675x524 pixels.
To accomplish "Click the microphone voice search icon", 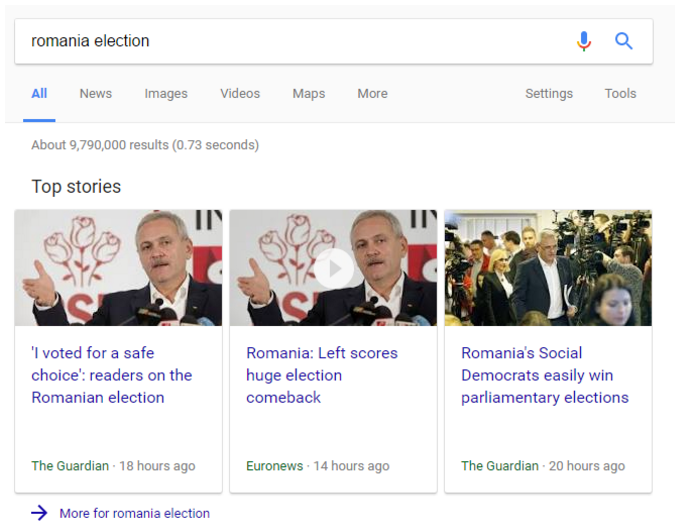I will coord(584,41).
